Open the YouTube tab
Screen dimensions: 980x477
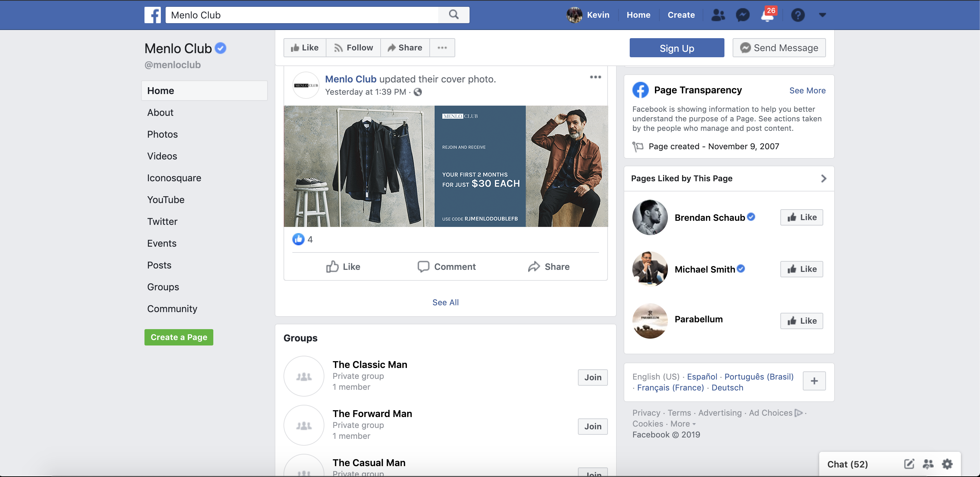pos(166,200)
